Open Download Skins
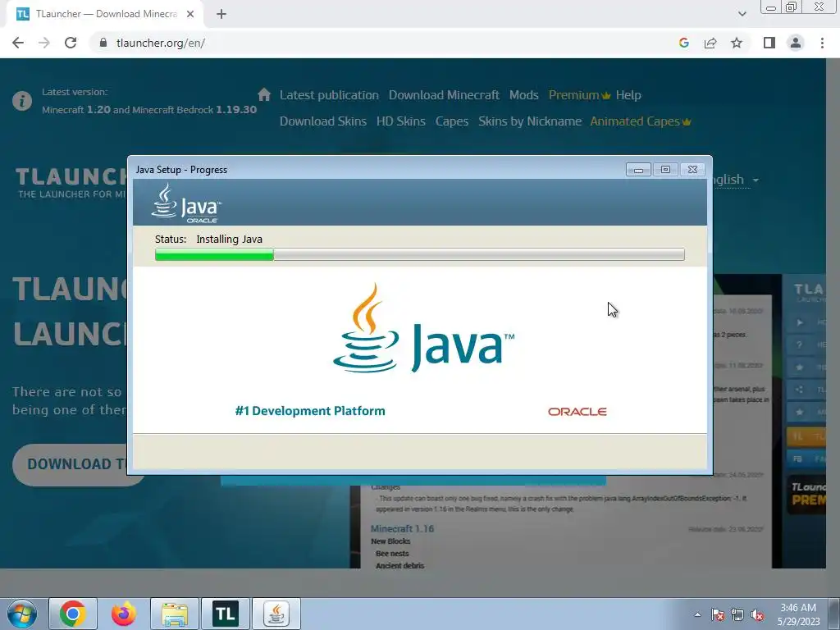Screen dimensions: 840x630 point(323,121)
